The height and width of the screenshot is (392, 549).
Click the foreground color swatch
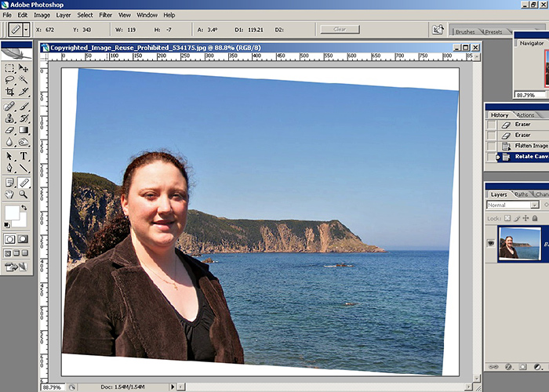12,212
